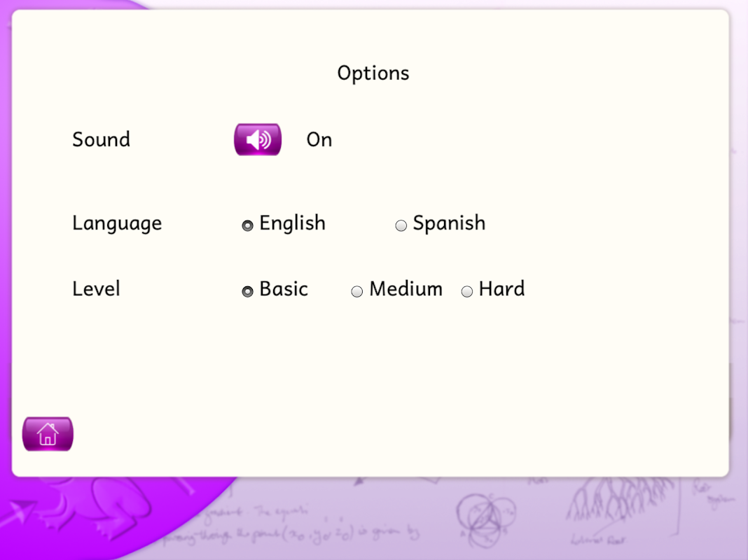Click the word "Medium" beside its radio
748x560 pixels.
[x=406, y=289]
